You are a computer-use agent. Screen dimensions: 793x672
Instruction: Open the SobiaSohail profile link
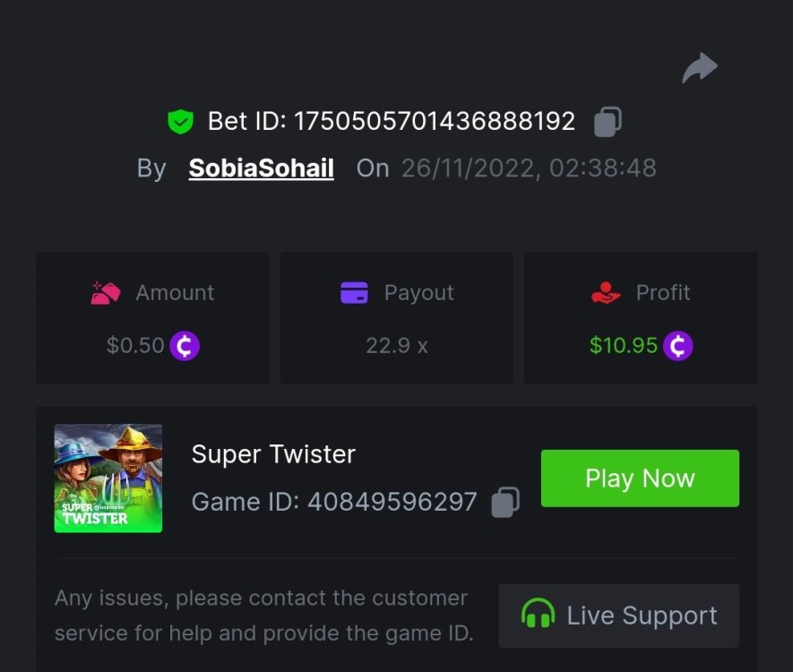(x=260, y=168)
